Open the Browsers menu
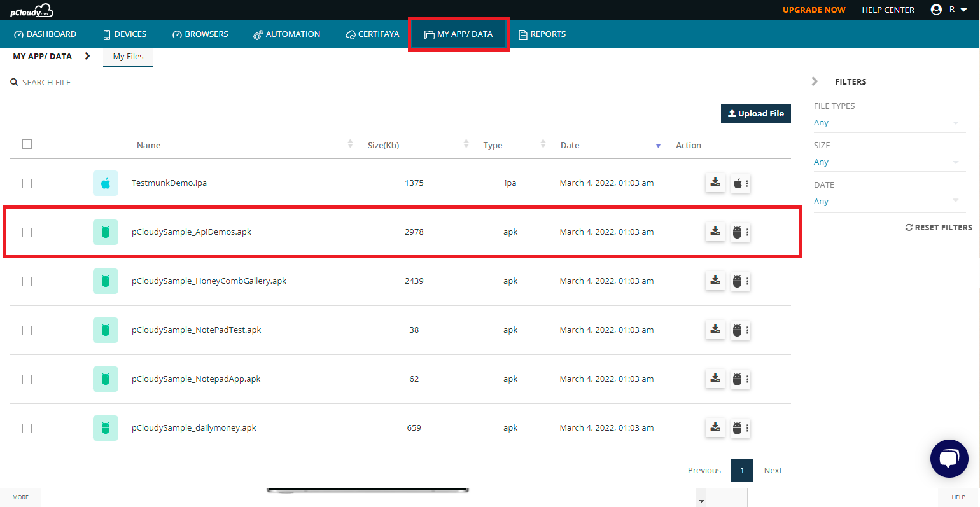 point(200,34)
